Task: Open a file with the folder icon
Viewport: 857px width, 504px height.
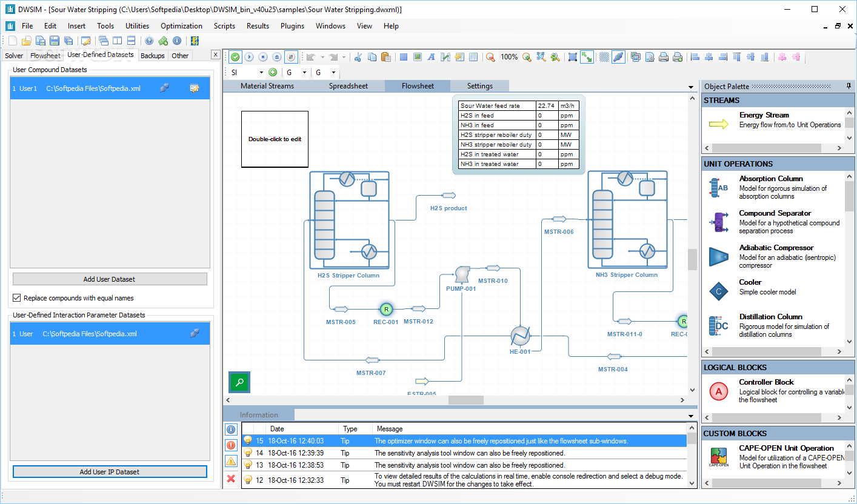Action: (26, 41)
